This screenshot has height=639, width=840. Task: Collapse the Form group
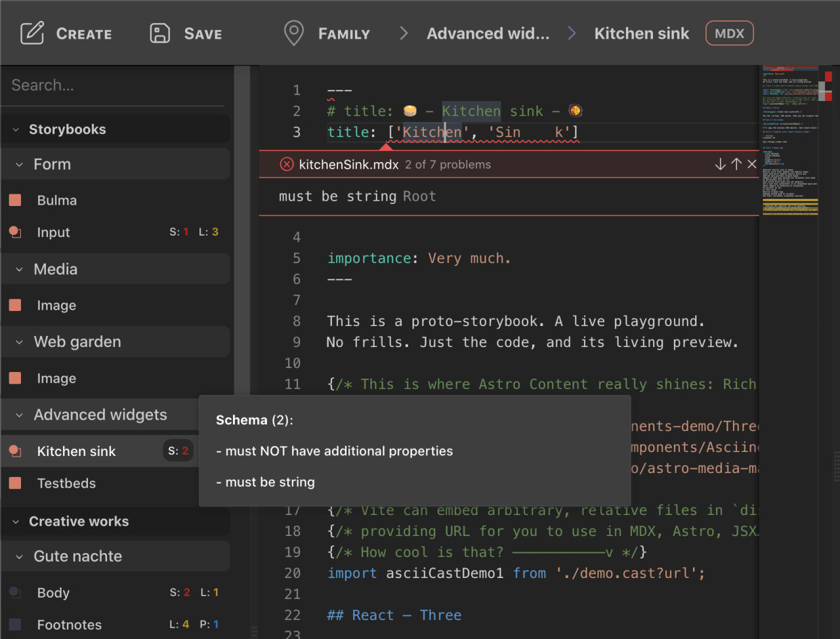pos(19,165)
